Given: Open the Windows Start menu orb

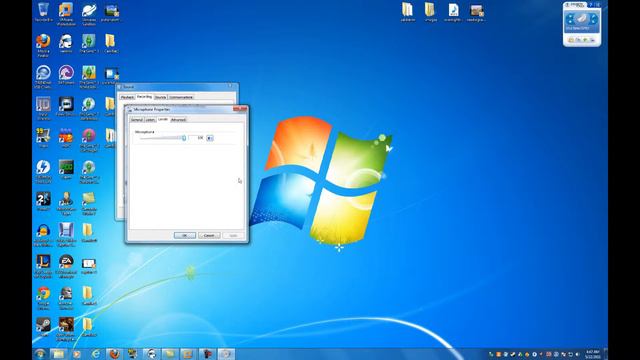Looking at the screenshot, I should coord(40,354).
